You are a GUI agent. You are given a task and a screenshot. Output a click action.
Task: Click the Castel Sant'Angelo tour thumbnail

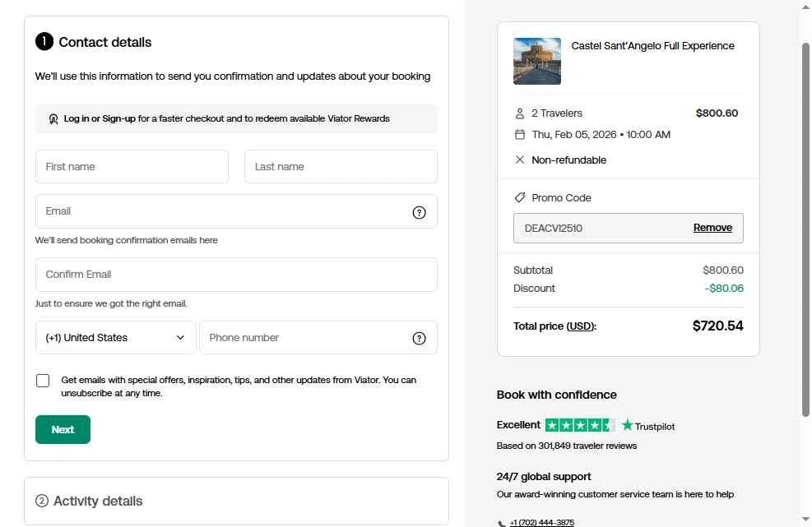coord(537,61)
